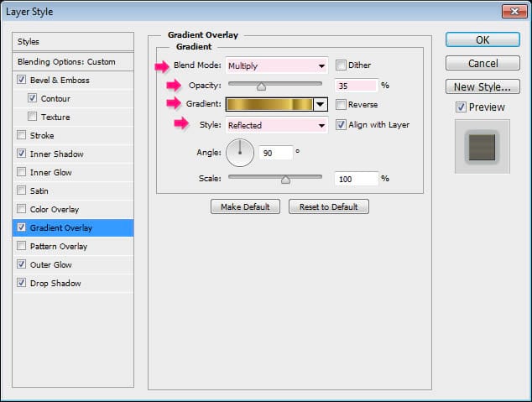Screen dimensions: 532x402
Task: Toggle the Drop Shadow checkbox
Action: point(21,282)
